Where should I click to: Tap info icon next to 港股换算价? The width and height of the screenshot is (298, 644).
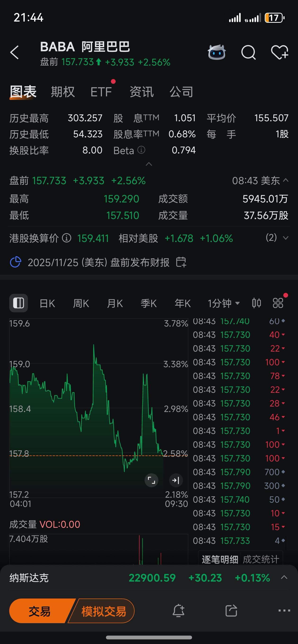coord(67,238)
